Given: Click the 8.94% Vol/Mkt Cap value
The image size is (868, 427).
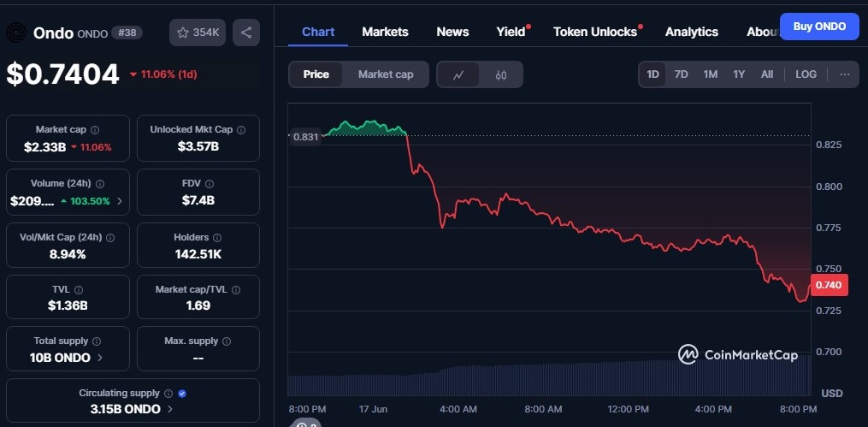Looking at the screenshot, I should (x=68, y=254).
